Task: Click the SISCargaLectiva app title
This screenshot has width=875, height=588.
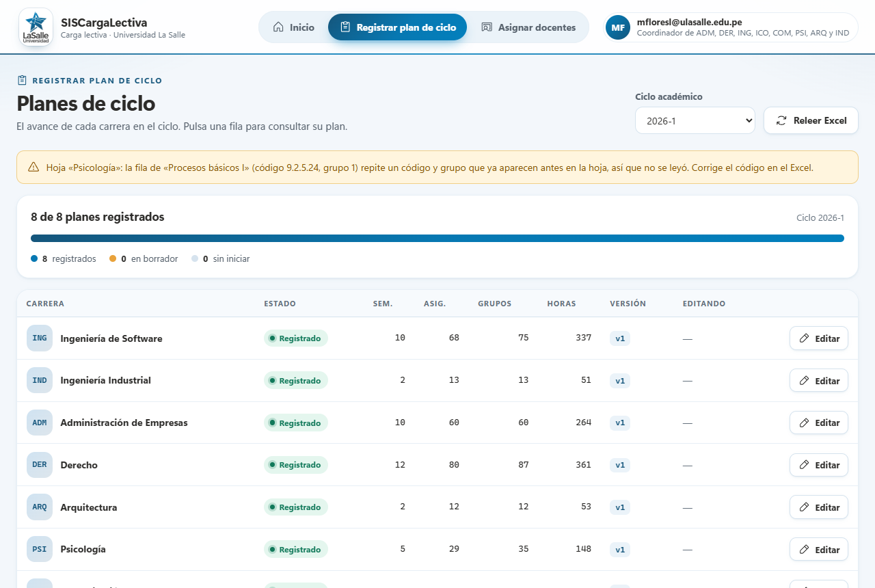Action: 104,23
